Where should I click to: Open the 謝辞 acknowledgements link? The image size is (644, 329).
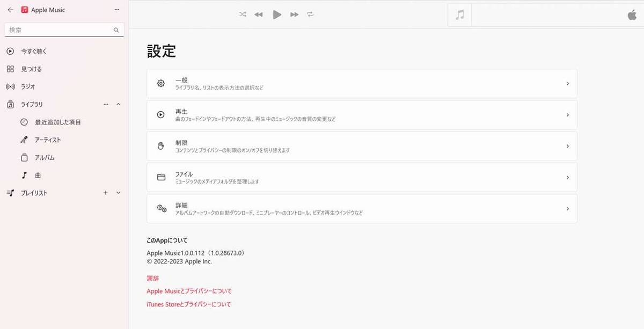(x=153, y=279)
